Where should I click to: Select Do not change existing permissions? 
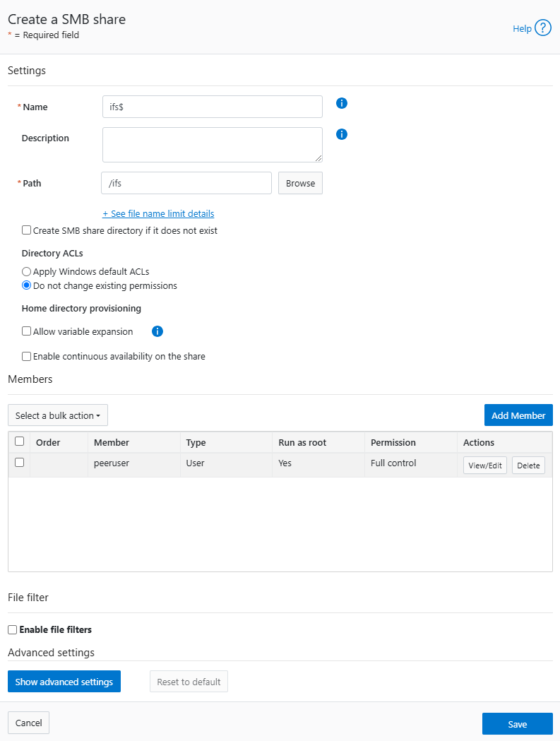26,285
